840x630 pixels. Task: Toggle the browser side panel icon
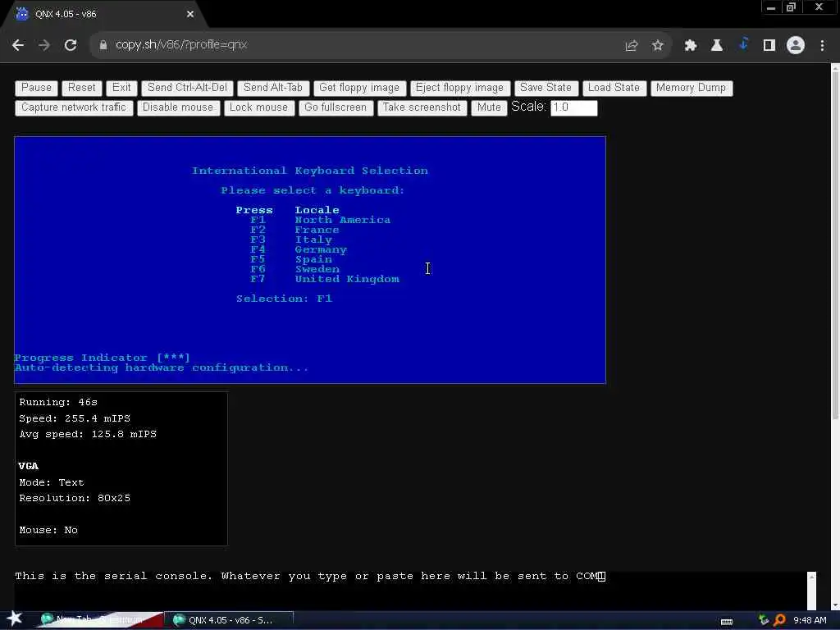[x=769, y=46]
